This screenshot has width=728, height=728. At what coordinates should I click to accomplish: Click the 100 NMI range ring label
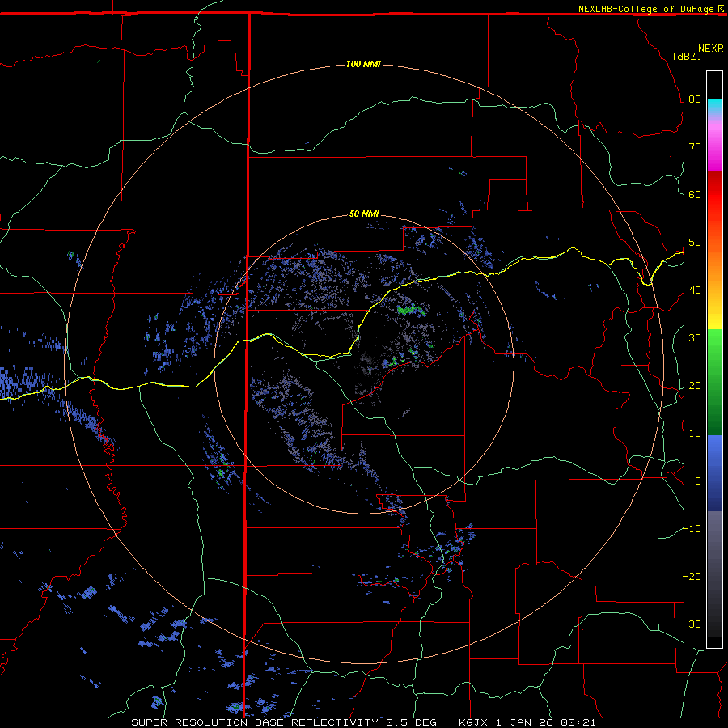[363, 64]
